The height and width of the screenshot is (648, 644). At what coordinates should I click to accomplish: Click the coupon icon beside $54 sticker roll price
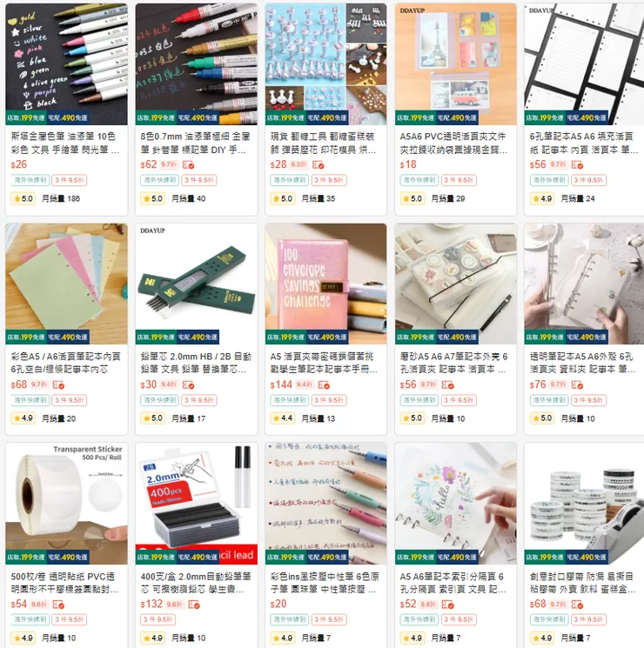[58, 605]
